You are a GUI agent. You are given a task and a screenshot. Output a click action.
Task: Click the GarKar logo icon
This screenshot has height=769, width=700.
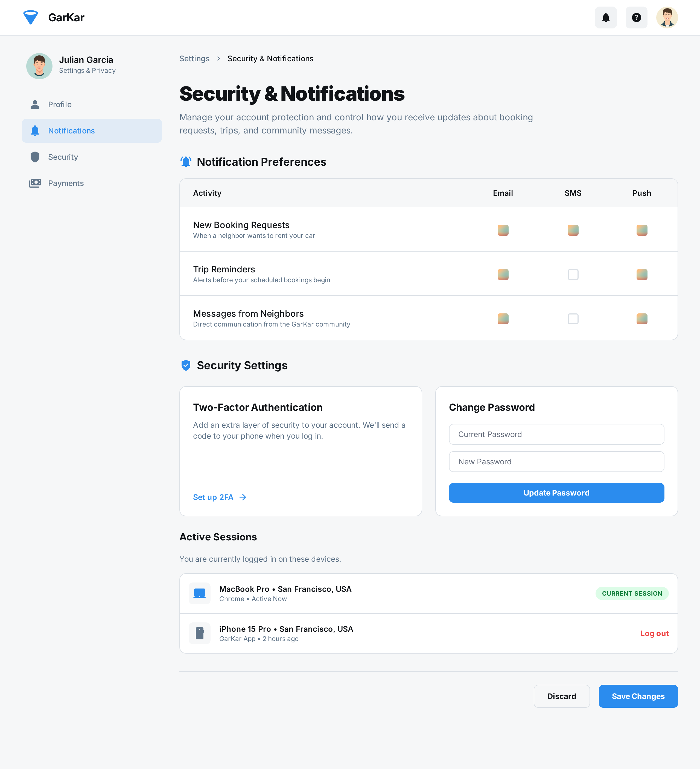pos(31,18)
